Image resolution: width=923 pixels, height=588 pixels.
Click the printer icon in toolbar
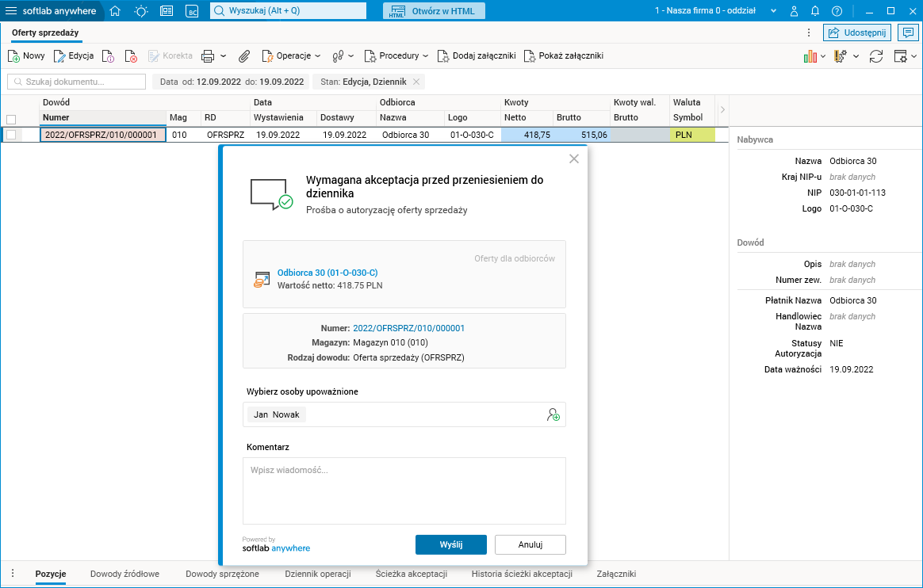click(x=208, y=55)
